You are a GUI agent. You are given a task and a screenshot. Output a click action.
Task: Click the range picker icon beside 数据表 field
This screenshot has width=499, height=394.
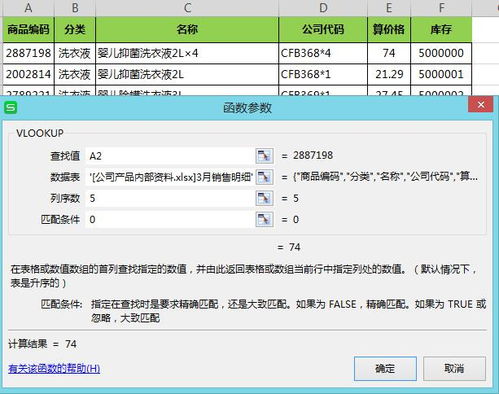point(265,177)
